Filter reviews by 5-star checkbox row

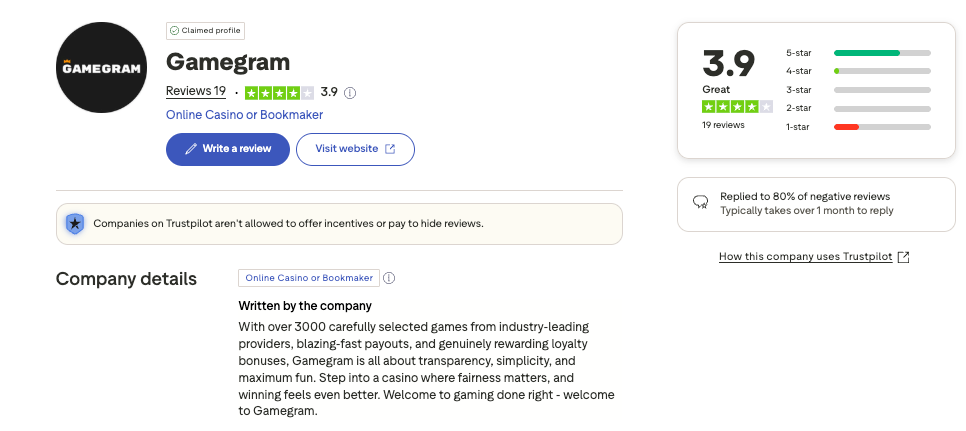[x=858, y=52]
